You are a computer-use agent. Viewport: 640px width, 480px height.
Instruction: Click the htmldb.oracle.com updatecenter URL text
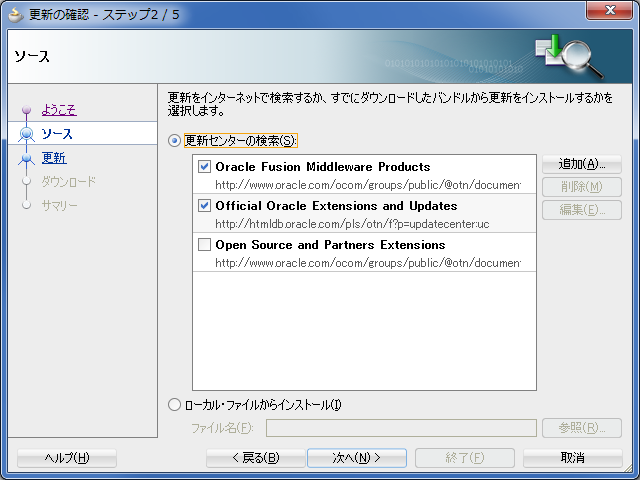(352, 224)
